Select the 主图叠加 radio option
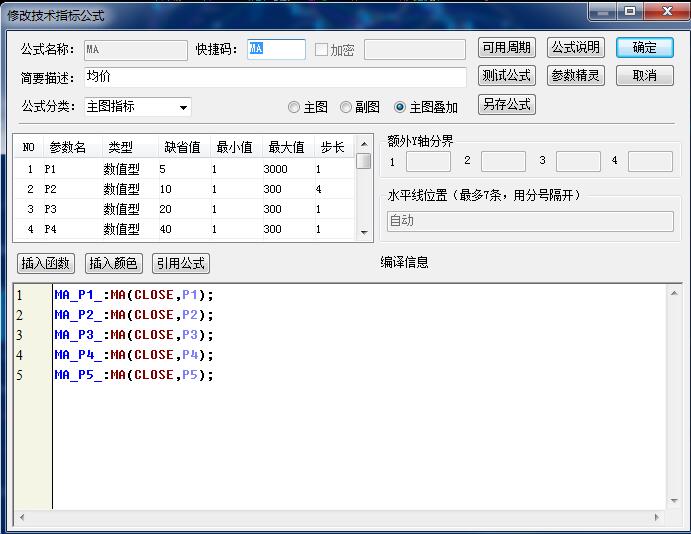The image size is (691, 534). [x=400, y=107]
